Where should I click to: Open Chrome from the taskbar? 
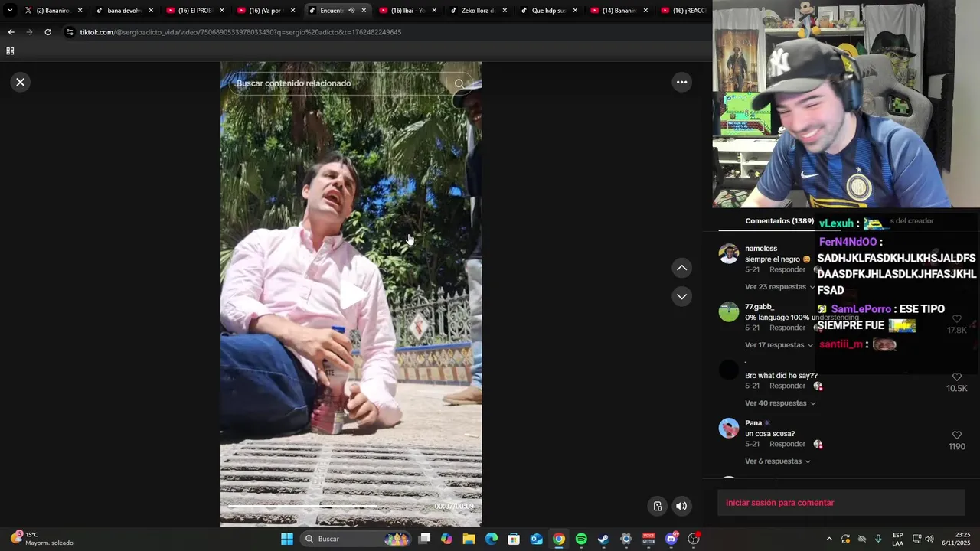click(559, 539)
